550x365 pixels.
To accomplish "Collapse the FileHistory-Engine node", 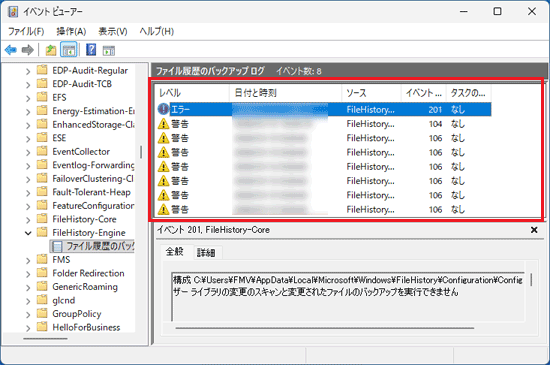I will (28, 233).
